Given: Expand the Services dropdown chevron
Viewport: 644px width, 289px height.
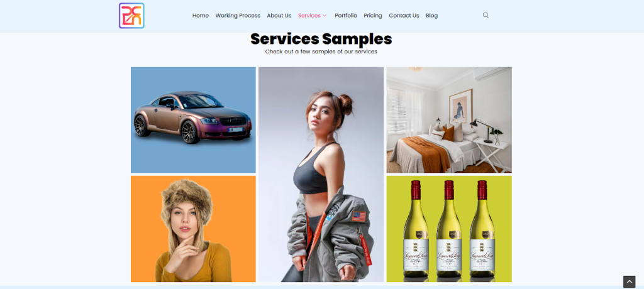Looking at the screenshot, I should (x=325, y=16).
